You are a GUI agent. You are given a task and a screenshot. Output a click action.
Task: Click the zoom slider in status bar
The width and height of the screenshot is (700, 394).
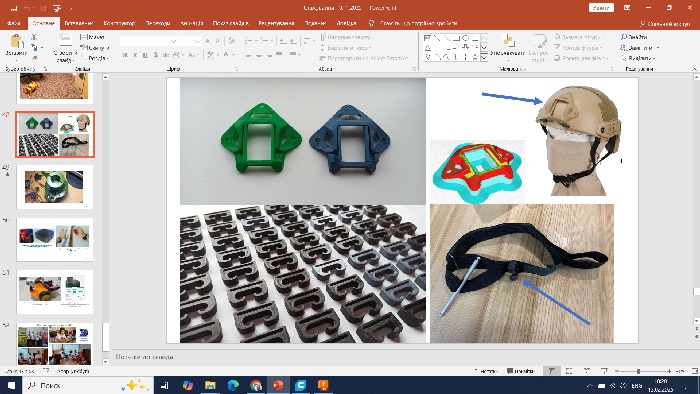pyautogui.click(x=638, y=371)
